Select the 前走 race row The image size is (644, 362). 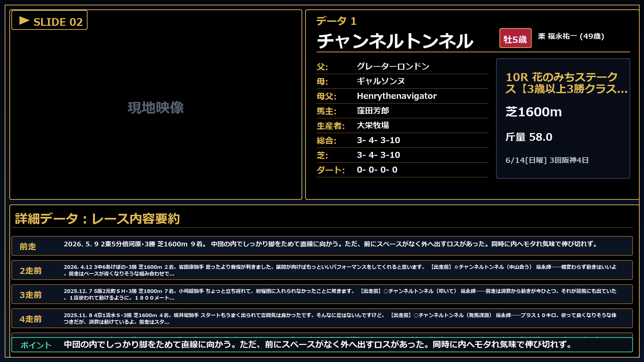(x=322, y=246)
